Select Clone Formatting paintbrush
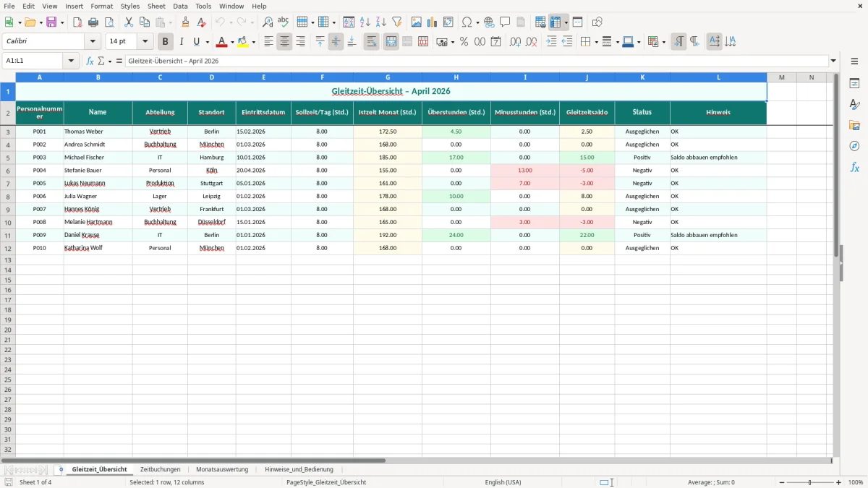The height and width of the screenshot is (488, 868). (x=186, y=22)
